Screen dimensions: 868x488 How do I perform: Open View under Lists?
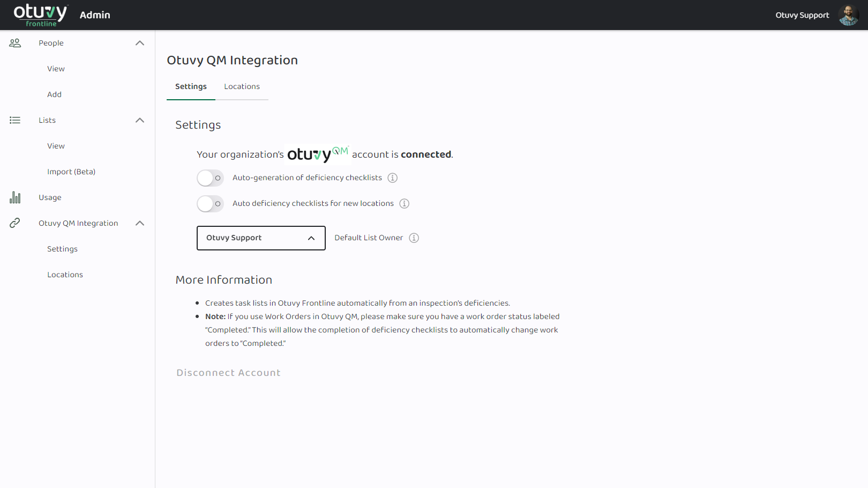coord(56,146)
